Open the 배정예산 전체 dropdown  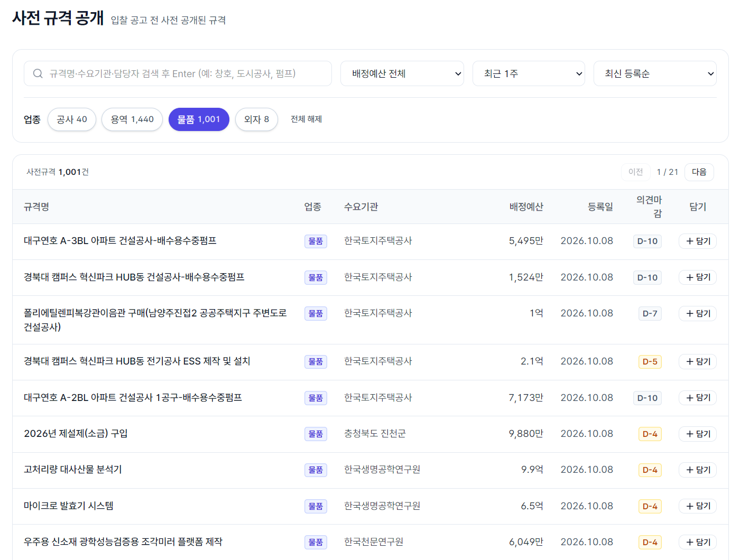(x=402, y=73)
